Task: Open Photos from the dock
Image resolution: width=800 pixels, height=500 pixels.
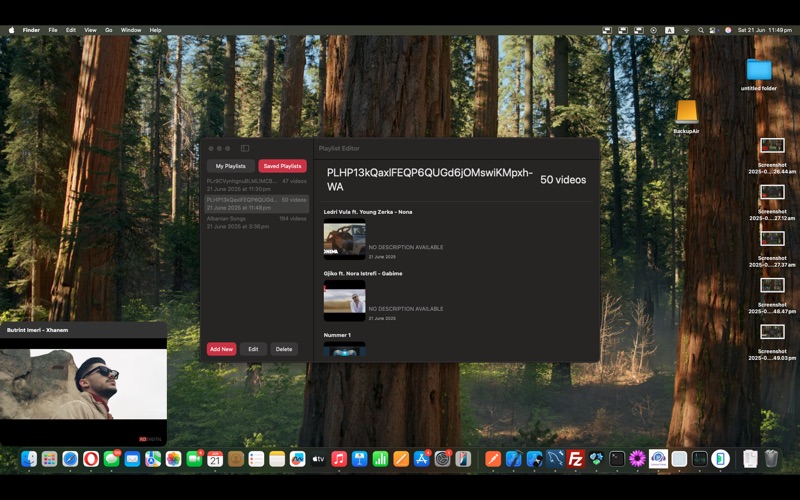Action: tap(173, 459)
